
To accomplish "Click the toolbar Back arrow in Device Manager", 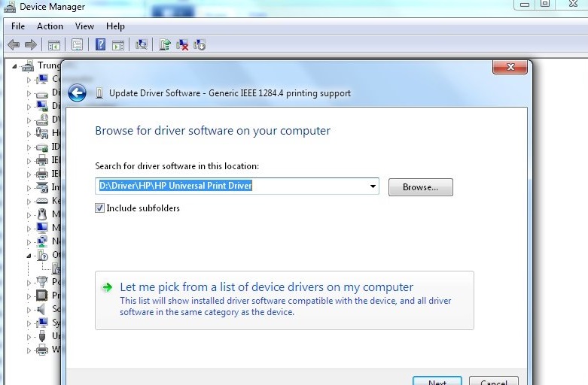I will point(13,45).
